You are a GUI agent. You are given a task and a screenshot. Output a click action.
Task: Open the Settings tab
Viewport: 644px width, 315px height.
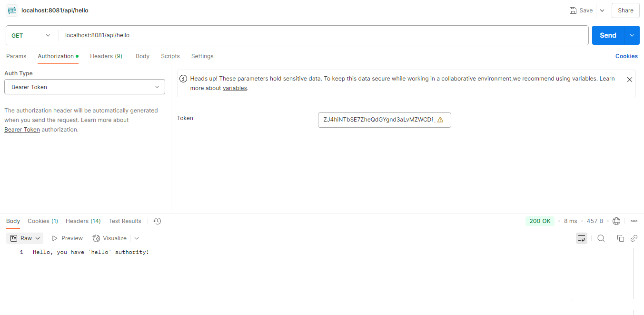[202, 56]
